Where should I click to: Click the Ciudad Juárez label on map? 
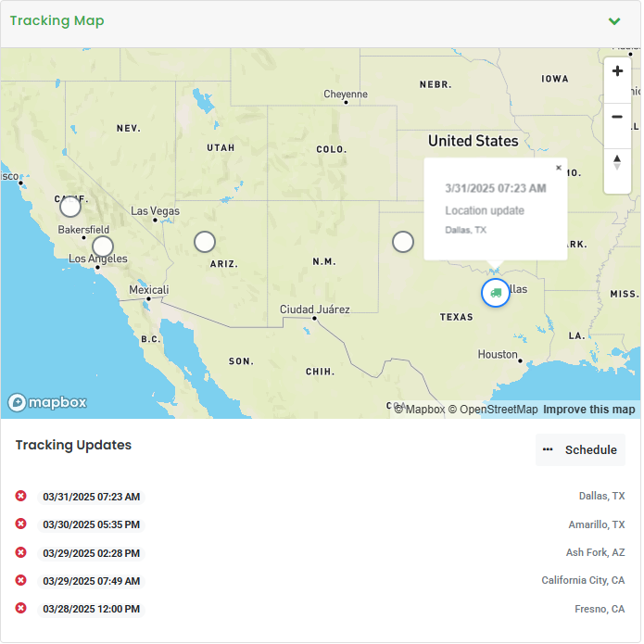pyautogui.click(x=315, y=309)
